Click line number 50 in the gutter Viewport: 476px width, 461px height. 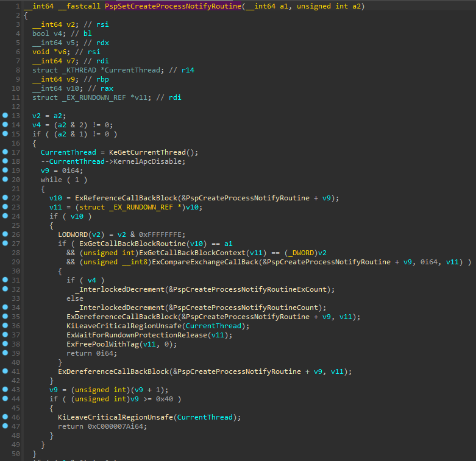(16, 454)
